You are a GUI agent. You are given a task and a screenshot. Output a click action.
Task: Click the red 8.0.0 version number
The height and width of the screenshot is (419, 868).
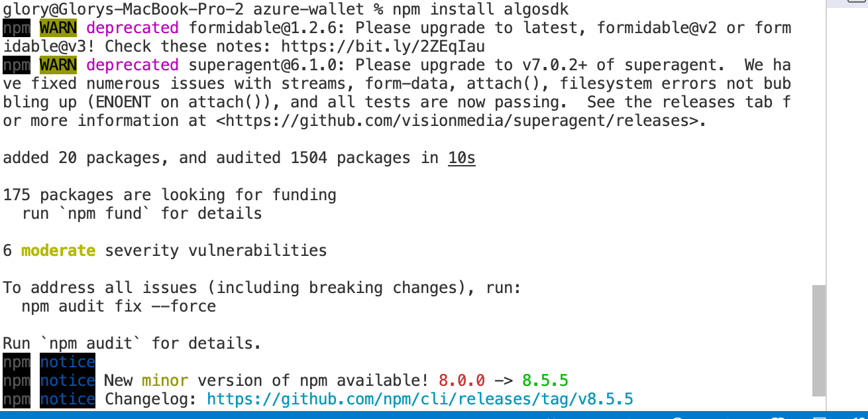pyautogui.click(x=462, y=381)
